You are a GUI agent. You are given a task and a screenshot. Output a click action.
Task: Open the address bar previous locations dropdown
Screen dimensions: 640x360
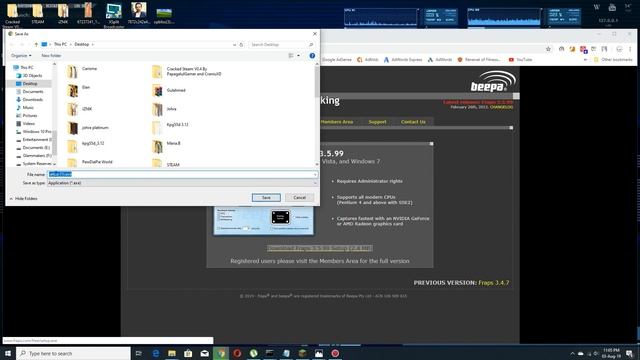(x=234, y=44)
